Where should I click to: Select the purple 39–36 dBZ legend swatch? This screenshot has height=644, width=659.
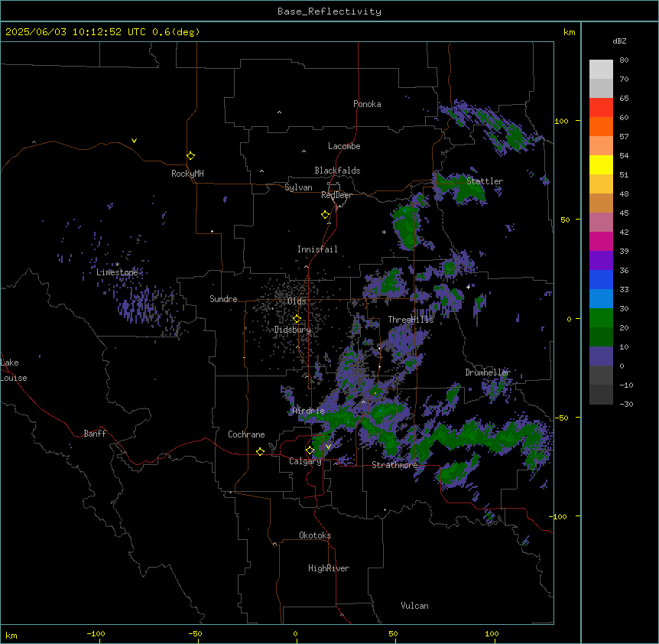pyautogui.click(x=601, y=261)
